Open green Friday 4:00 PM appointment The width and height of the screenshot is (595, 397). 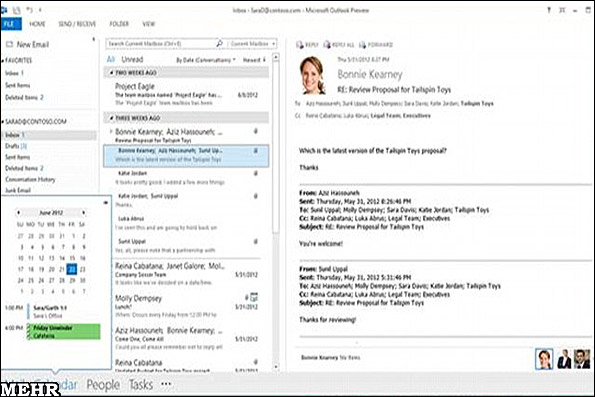coord(64,331)
